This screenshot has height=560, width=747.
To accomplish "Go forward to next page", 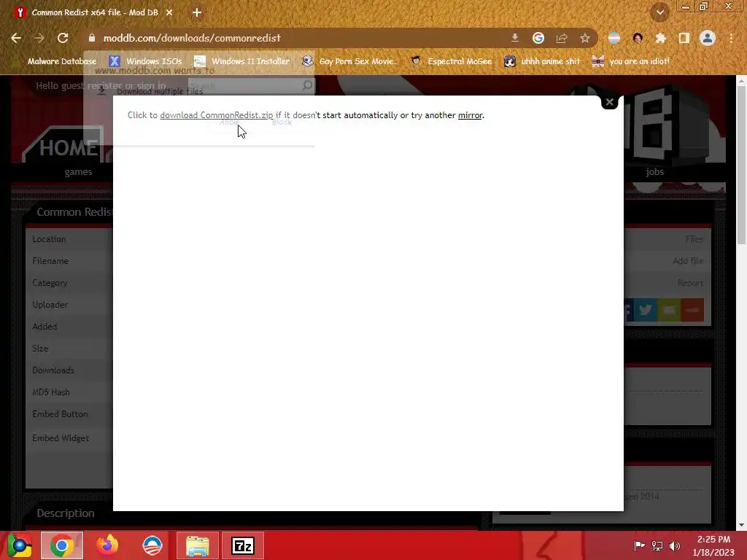I will coord(39,38).
